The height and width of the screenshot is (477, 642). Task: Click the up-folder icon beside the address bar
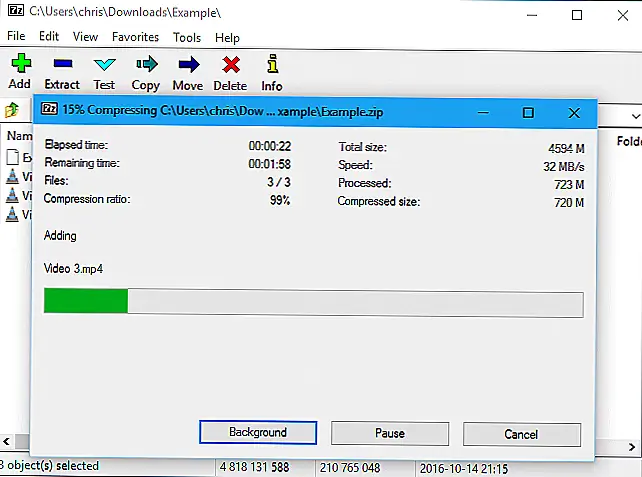[x=13, y=110]
